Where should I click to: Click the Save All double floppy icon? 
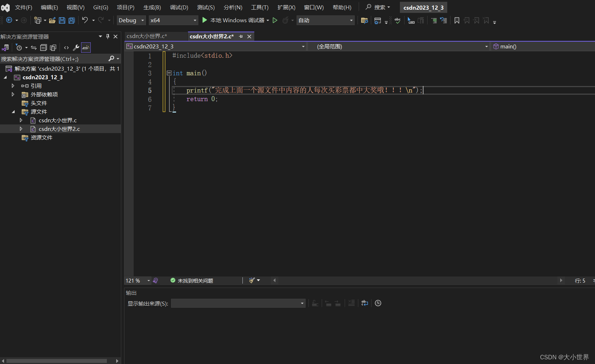pyautogui.click(x=72, y=20)
